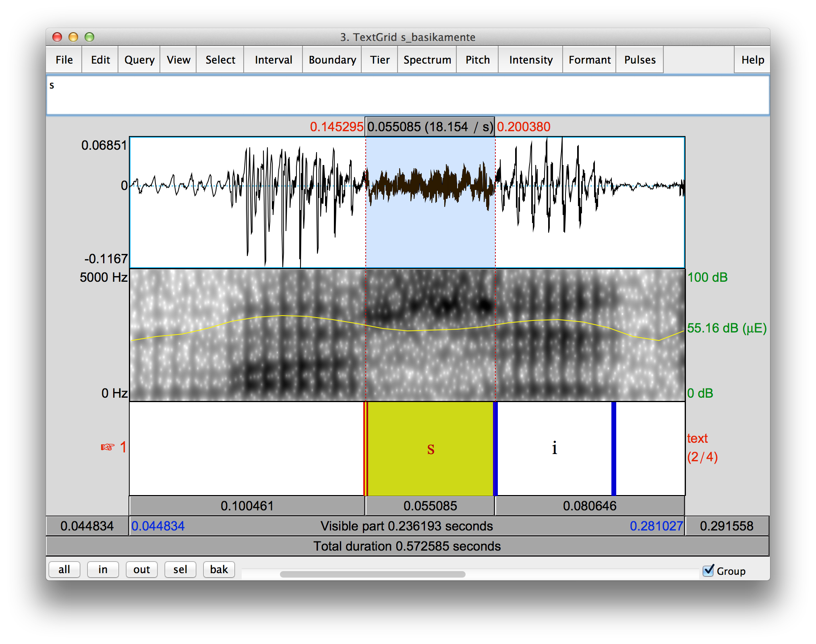Viewport: 816px width, 644px height.
Task: Open the Spectrum menu
Action: [427, 60]
